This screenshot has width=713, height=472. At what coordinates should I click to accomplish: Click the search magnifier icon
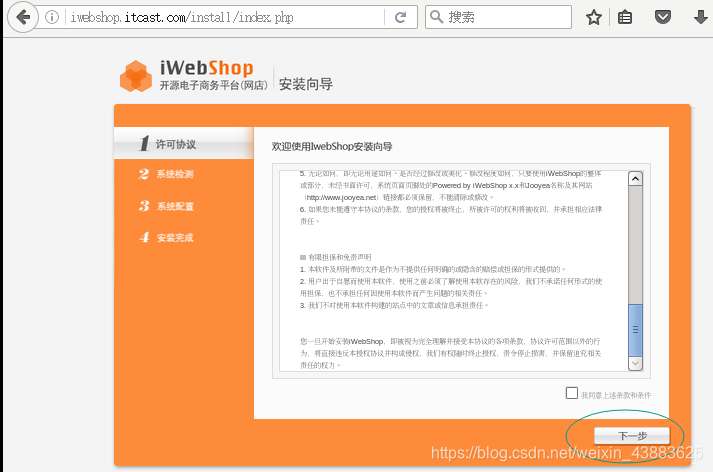[x=436, y=17]
